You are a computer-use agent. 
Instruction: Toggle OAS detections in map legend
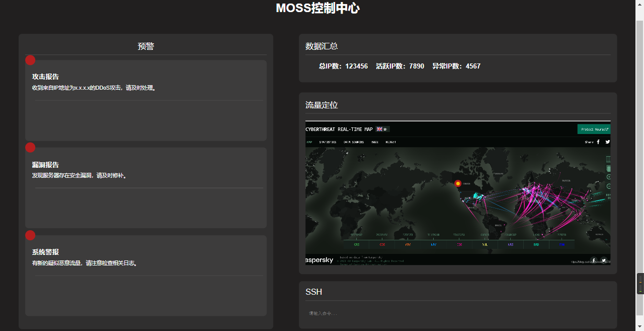[357, 244]
